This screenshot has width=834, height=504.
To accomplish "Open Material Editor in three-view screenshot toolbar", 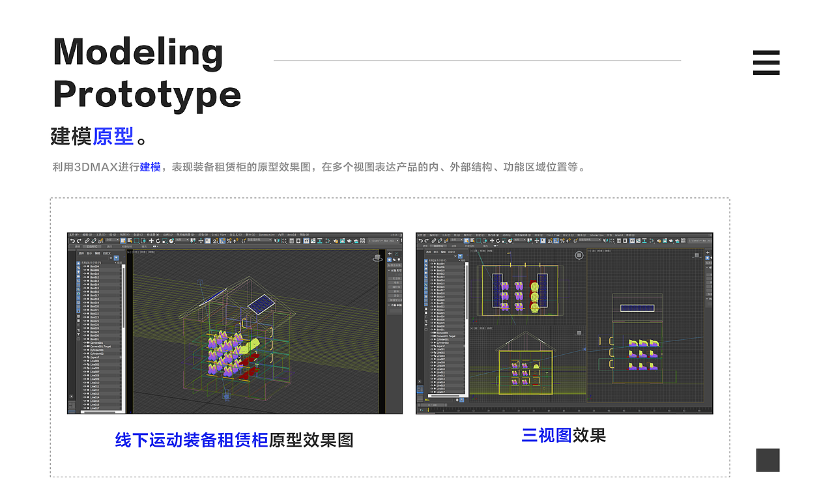I will tap(652, 241).
